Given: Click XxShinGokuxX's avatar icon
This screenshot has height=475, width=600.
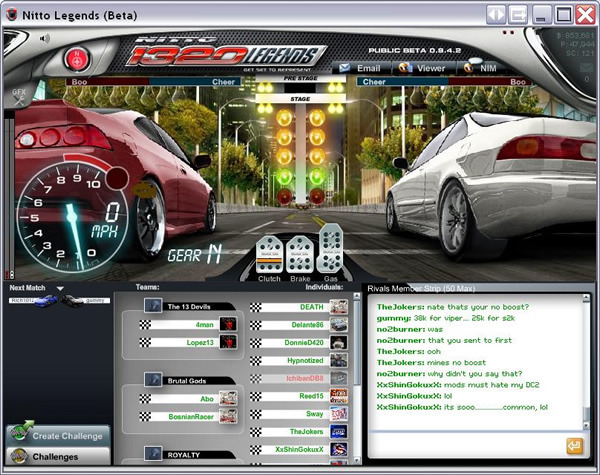Looking at the screenshot, I should [339, 449].
